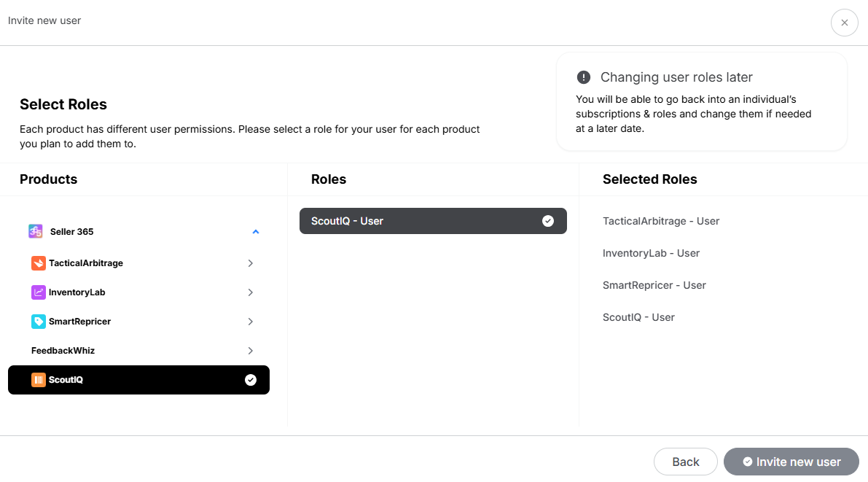
Task: Click the ScoutIQ barcode icon
Action: coord(39,380)
